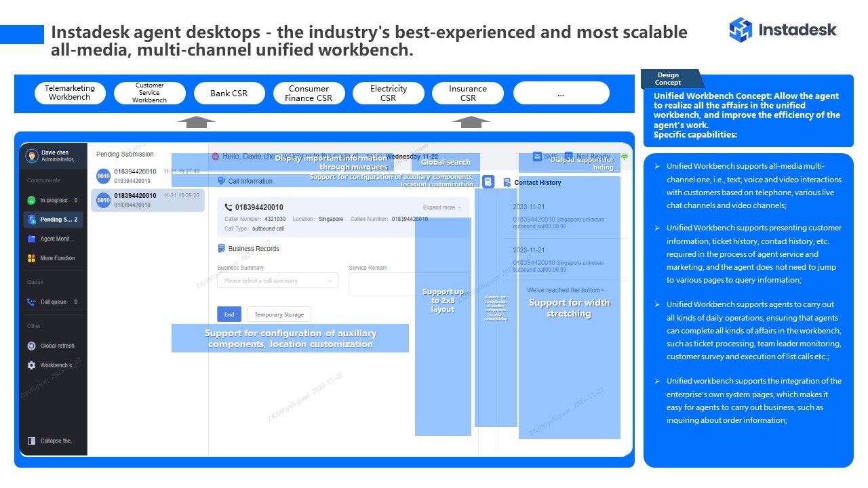Viewport: 868px width, 488px height.
Task: Click the network signal status icon
Action: [625, 157]
